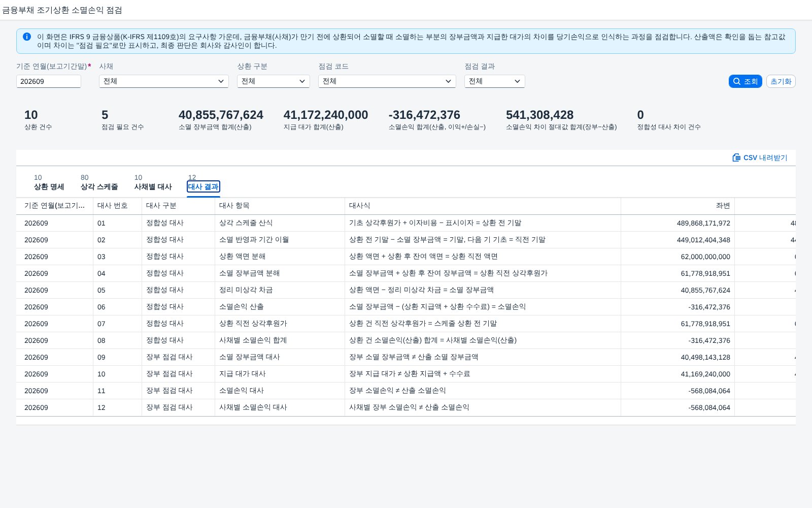Click the 정합성 대사 차이 건수 value 0
The image size is (812, 508).
coord(640,115)
